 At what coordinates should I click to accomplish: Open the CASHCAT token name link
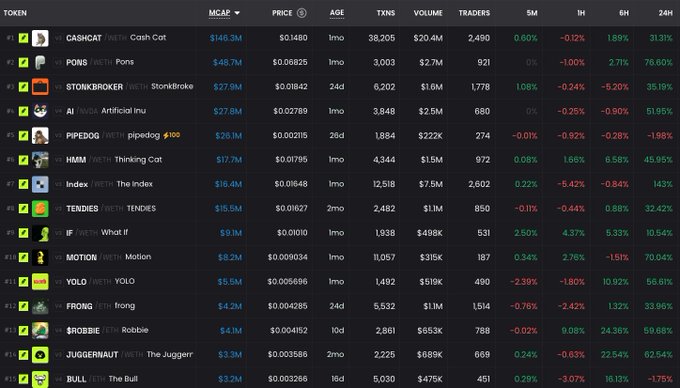click(84, 38)
